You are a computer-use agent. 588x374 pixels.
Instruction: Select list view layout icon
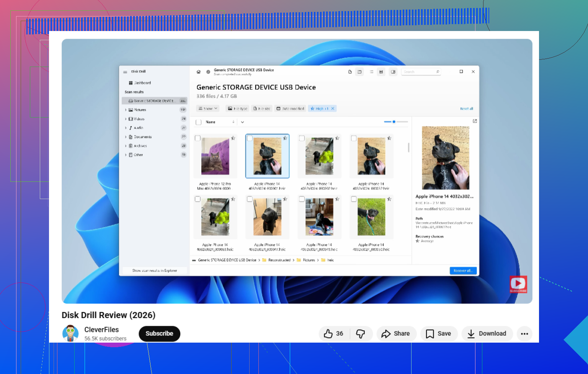371,72
